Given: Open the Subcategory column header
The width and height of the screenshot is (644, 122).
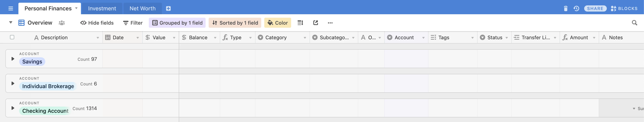Looking at the screenshot, I should click(x=334, y=37).
